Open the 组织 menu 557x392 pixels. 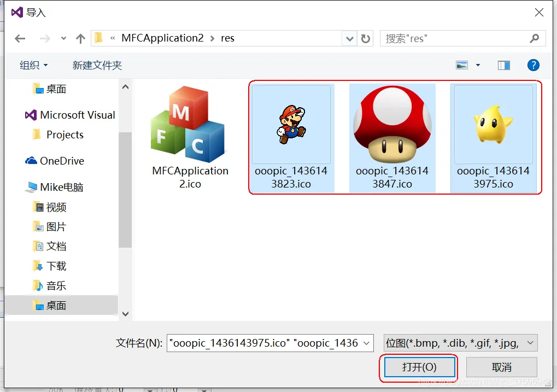click(34, 65)
